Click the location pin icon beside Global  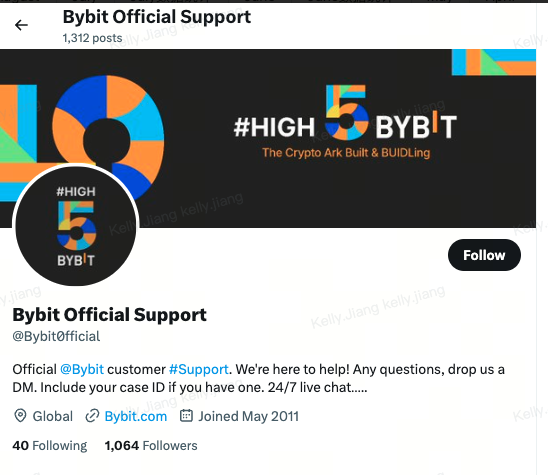tap(20, 416)
